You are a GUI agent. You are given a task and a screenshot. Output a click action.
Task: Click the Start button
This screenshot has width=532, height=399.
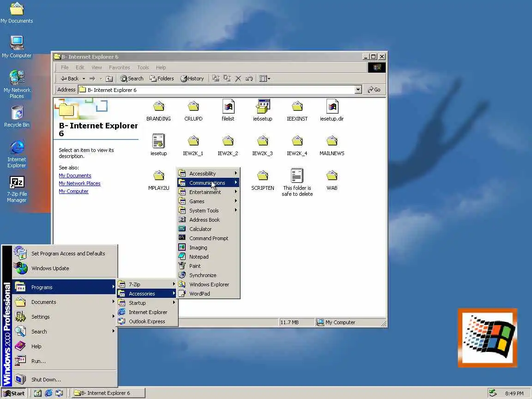[x=13, y=393]
